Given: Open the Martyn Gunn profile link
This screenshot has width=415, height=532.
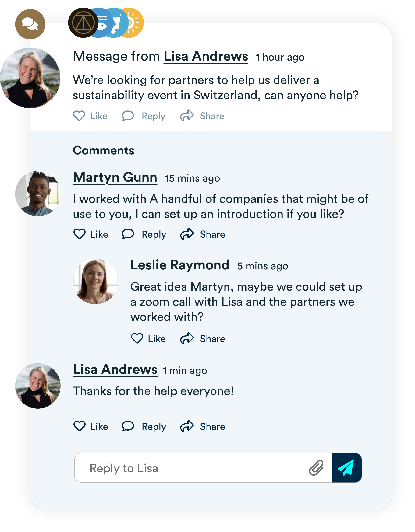Looking at the screenshot, I should 115,177.
